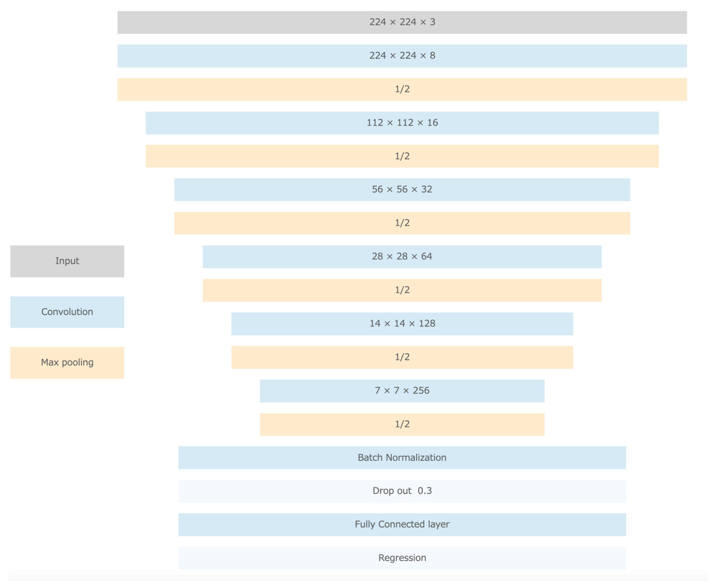Click the orange Max pooling legend swatch
The width and height of the screenshot is (712, 588).
67,363
